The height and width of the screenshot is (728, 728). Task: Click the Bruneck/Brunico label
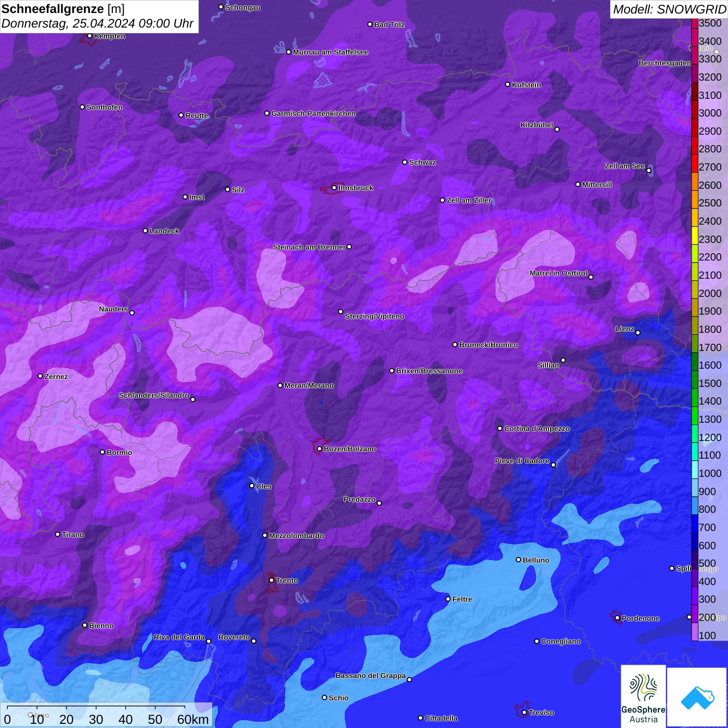[488, 345]
